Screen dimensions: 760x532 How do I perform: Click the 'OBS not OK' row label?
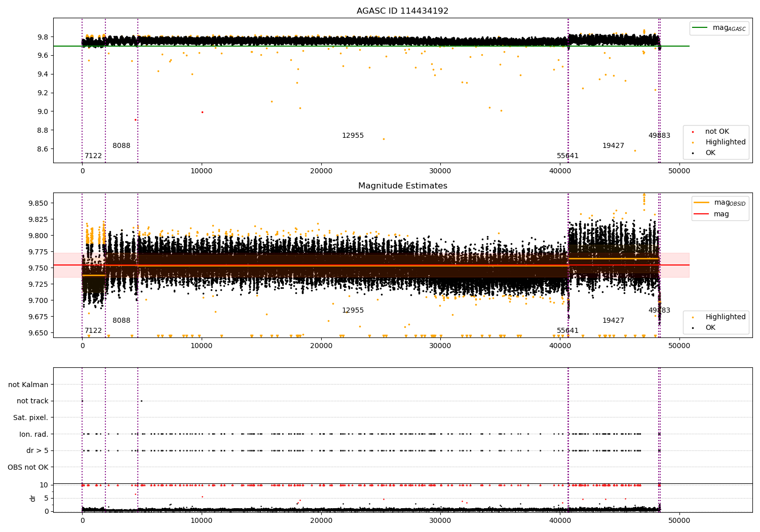(x=28, y=467)
